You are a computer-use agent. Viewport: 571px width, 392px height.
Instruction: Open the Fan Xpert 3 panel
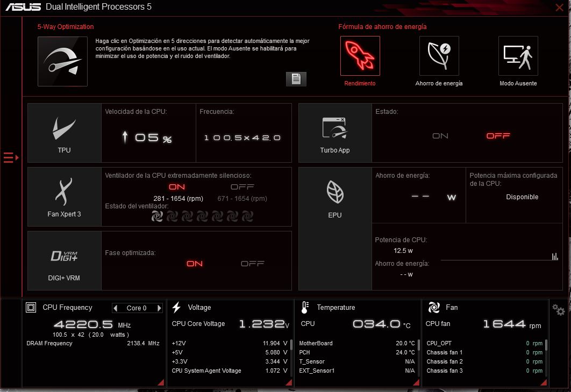pos(65,197)
